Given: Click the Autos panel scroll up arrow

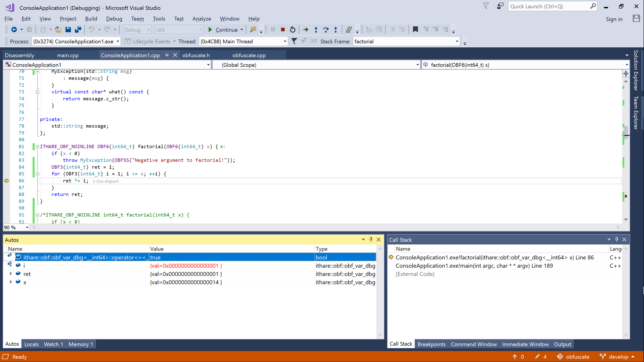Looking at the screenshot, I should point(380,248).
